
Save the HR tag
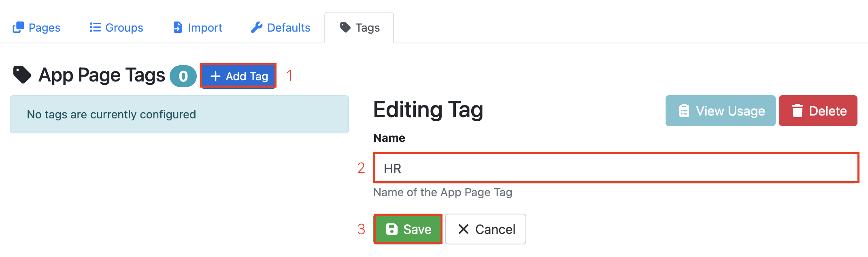click(x=408, y=229)
